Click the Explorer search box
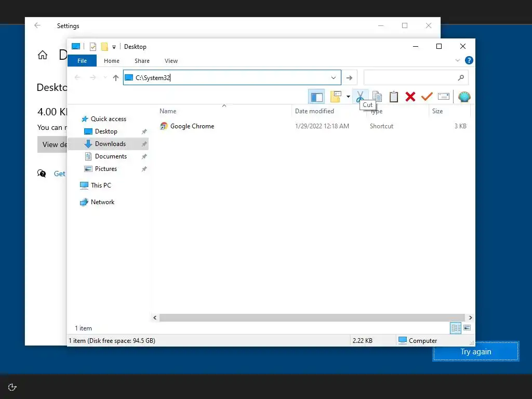The width and height of the screenshot is (532, 399). pos(416,78)
